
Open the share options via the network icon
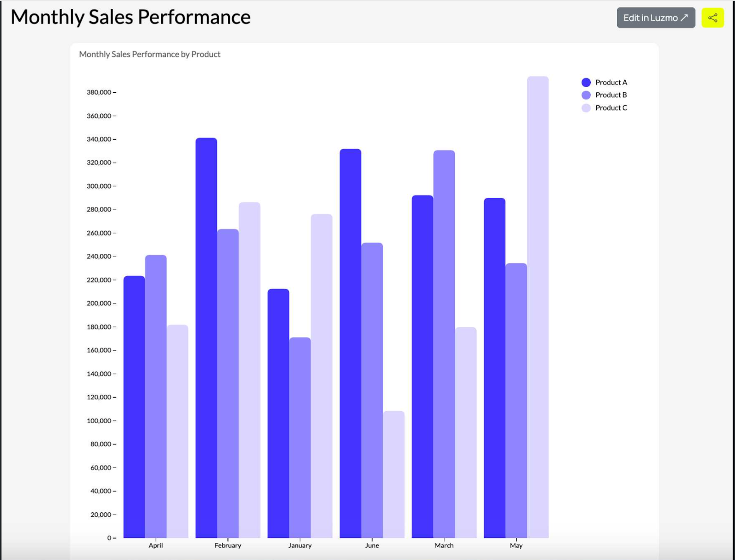click(x=714, y=17)
